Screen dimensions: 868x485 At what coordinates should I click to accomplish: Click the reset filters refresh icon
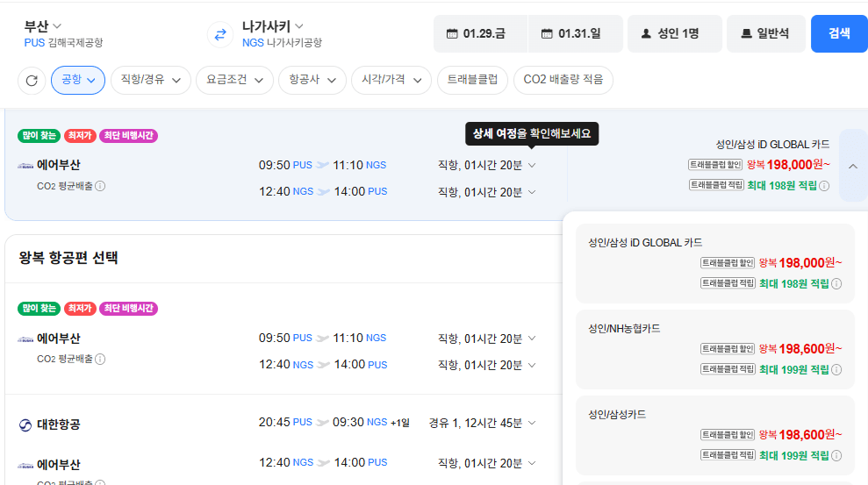tap(32, 80)
